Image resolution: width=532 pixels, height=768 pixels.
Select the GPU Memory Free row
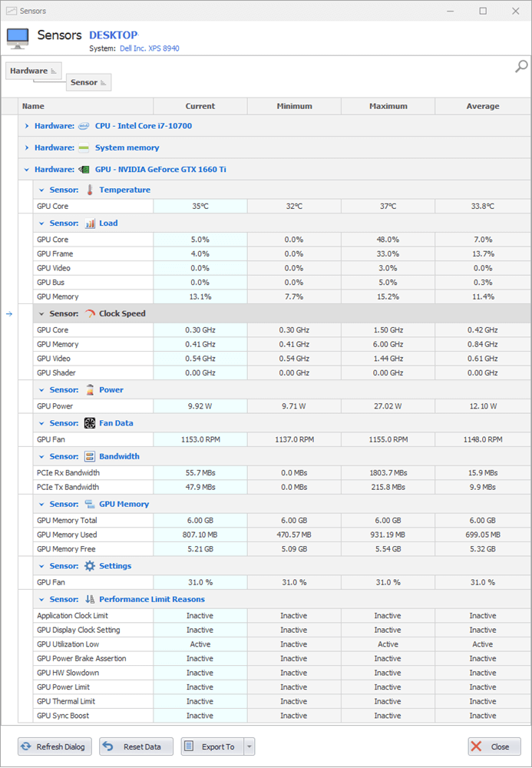tap(282, 549)
